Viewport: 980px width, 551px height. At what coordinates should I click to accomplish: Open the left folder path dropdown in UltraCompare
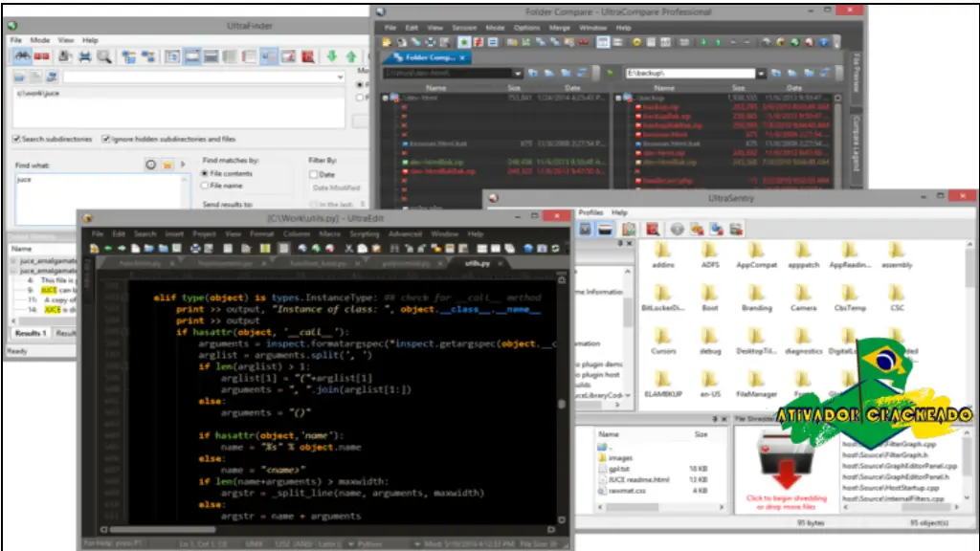(x=518, y=73)
